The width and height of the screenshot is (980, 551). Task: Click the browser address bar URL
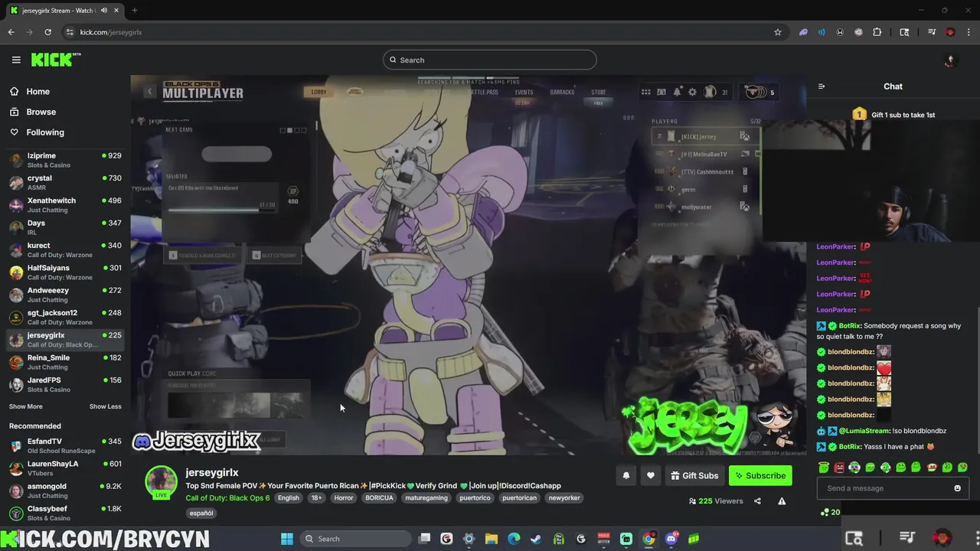[111, 32]
